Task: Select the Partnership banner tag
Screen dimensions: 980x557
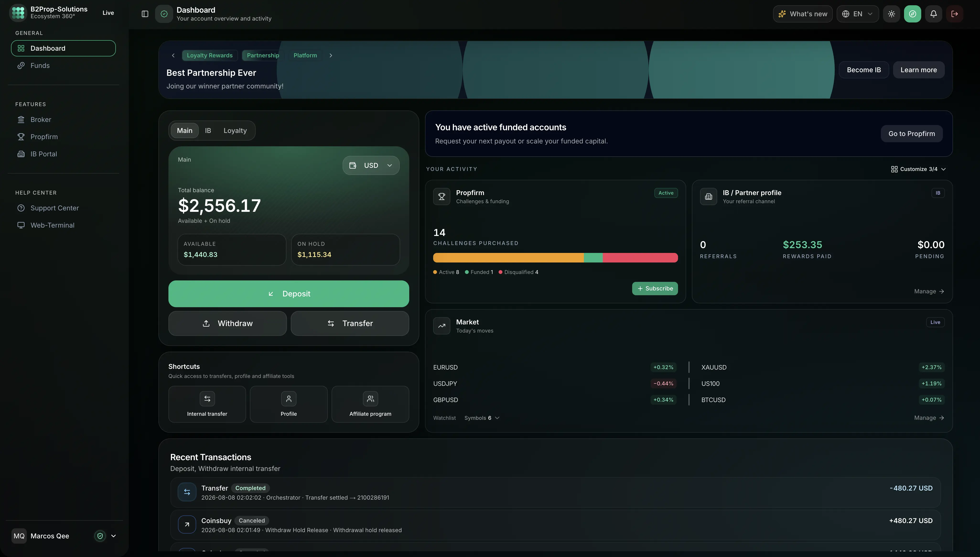Action: click(x=263, y=55)
